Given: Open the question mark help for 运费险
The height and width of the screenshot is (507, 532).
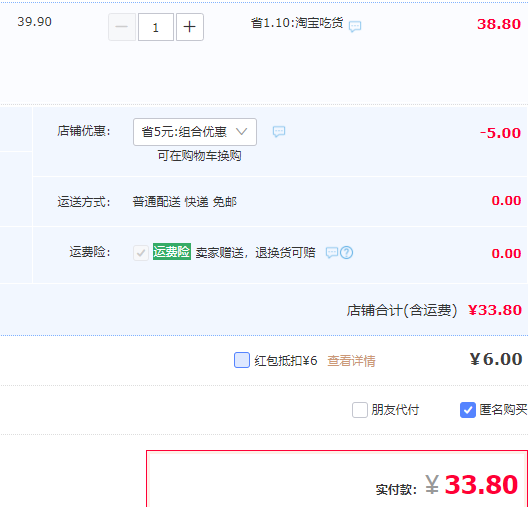Looking at the screenshot, I should pos(346,253).
